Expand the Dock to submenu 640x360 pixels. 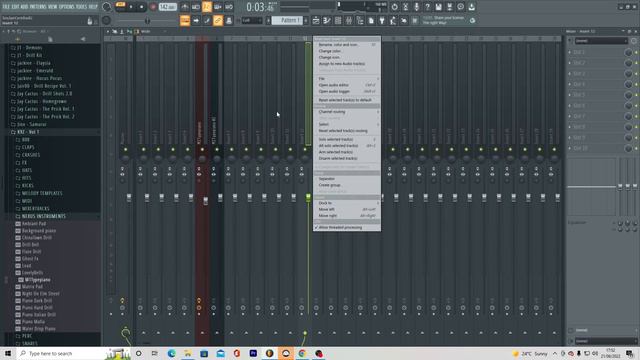[x=347, y=203]
